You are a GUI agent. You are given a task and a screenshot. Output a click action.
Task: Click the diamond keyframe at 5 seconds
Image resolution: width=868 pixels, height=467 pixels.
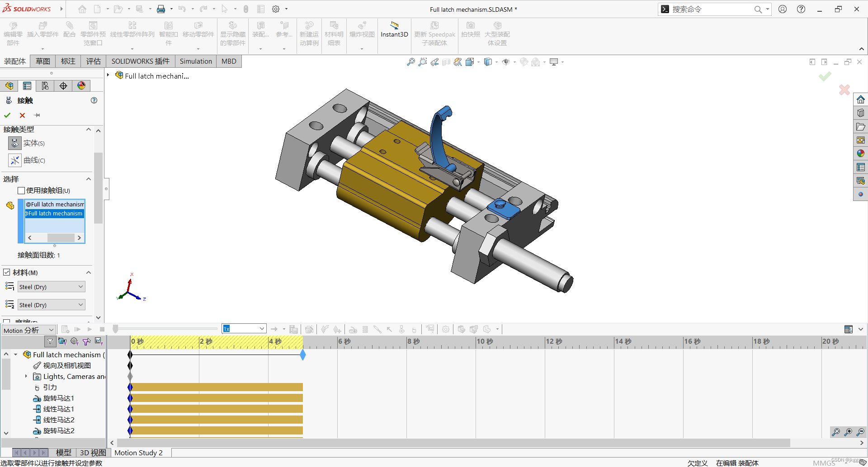click(x=302, y=355)
